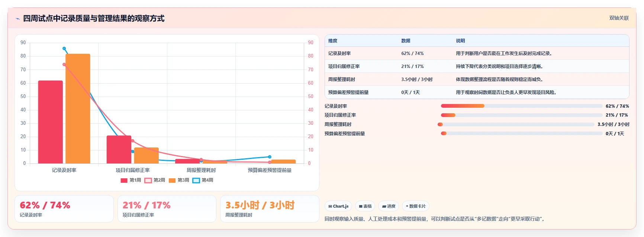Click the 项目归属修正率 progress bar
The image size is (644, 237).
pos(522,115)
